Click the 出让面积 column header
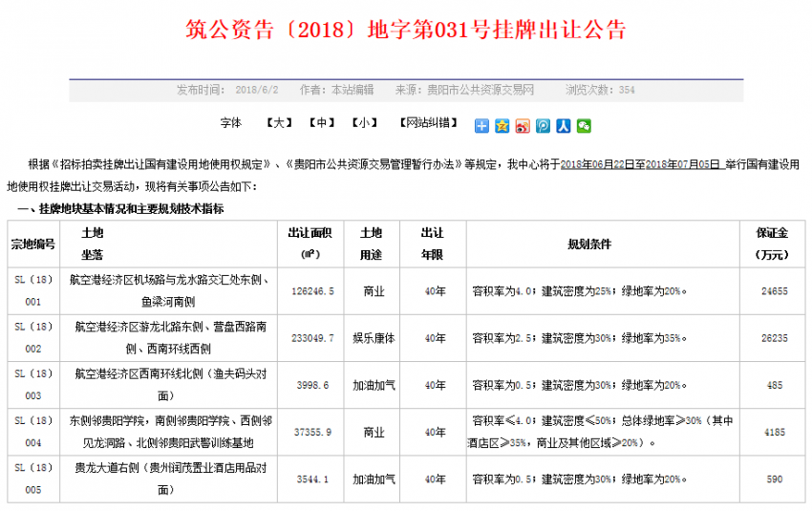Screen dimensions: 812x511 pyautogui.click(x=310, y=244)
